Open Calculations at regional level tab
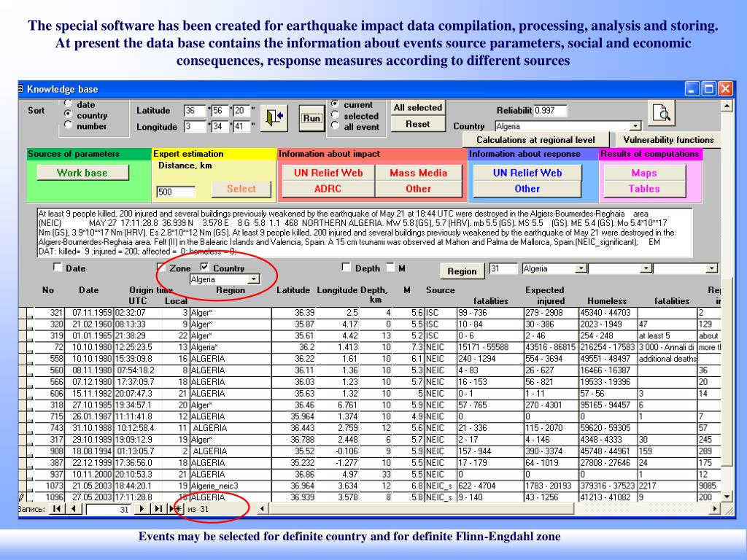Screen dimensions: 747x560 click(x=535, y=140)
